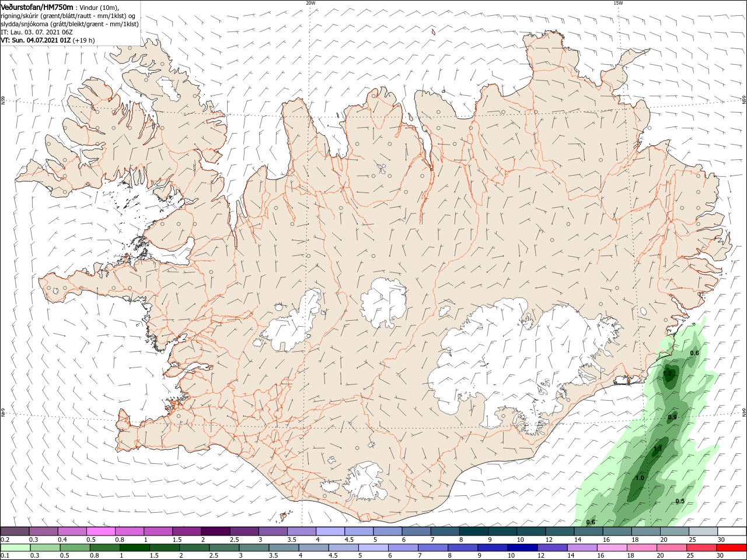Click the '30' label on the lower legend row
The width and height of the screenshot is (747, 560).
tap(721, 556)
